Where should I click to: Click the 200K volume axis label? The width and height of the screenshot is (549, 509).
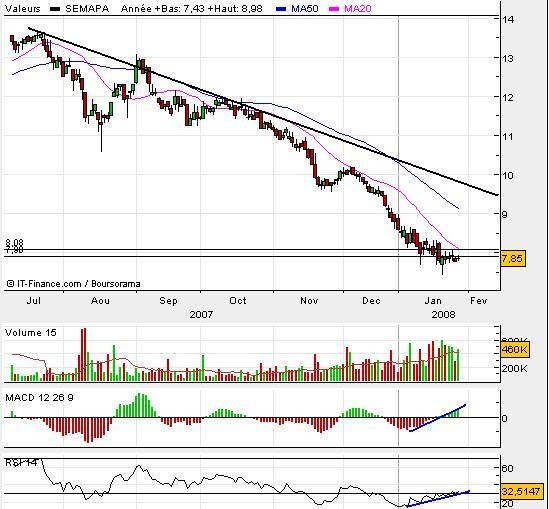tap(514, 368)
